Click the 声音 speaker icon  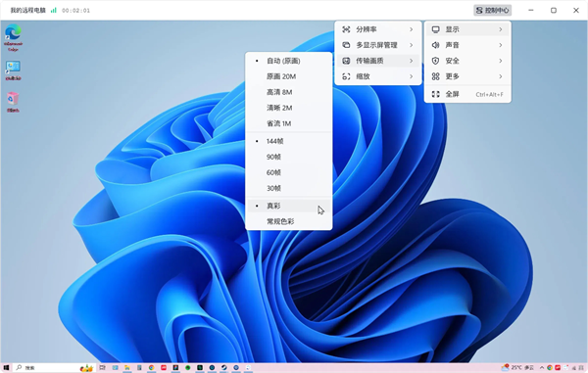click(435, 45)
